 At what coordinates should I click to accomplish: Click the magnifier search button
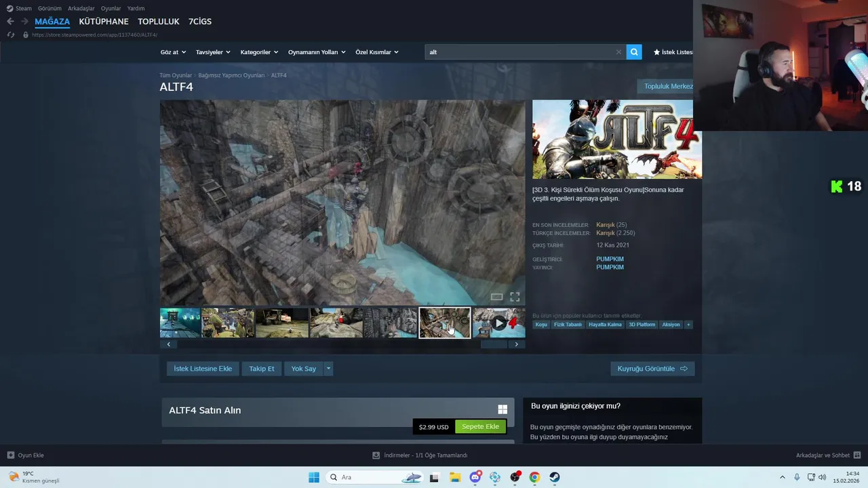click(634, 52)
